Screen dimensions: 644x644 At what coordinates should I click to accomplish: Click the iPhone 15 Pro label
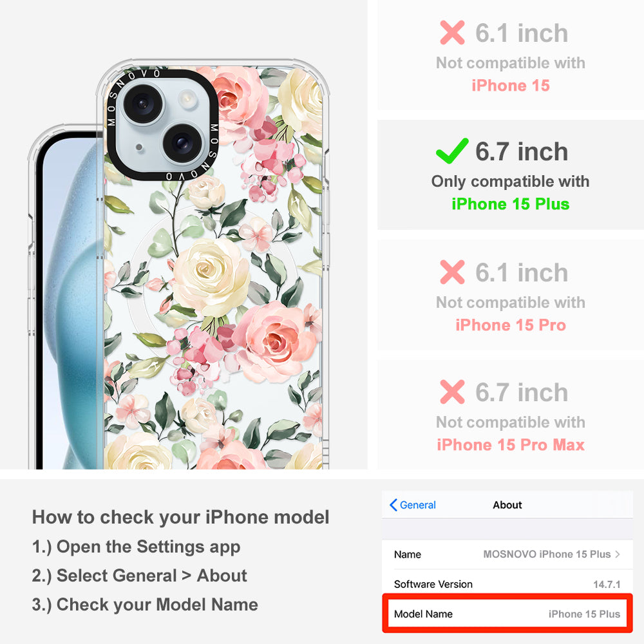coord(511,325)
